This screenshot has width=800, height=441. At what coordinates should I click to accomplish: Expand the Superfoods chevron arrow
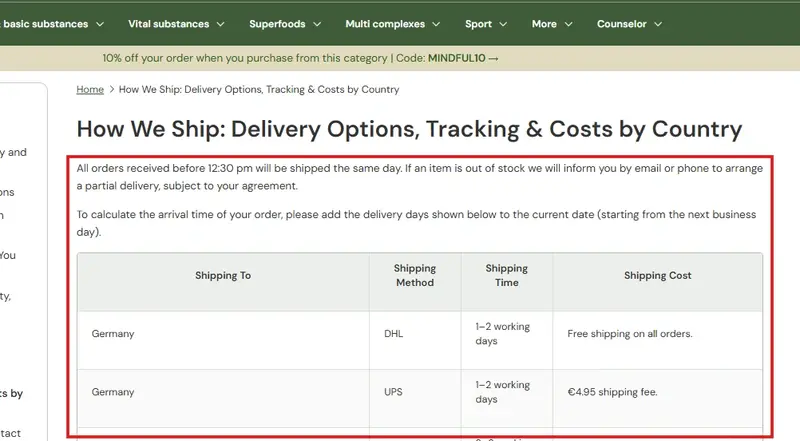coord(317,24)
